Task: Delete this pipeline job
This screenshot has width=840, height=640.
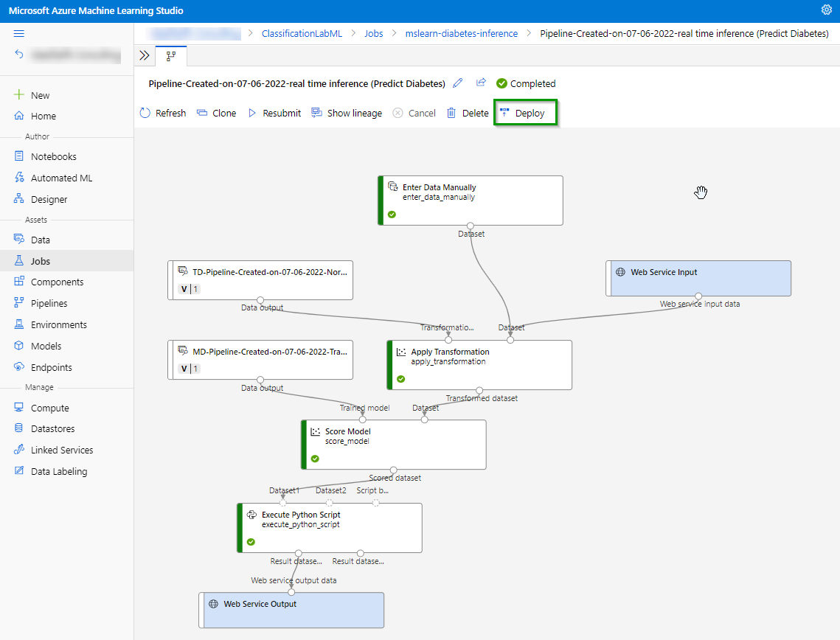Action: [x=468, y=113]
